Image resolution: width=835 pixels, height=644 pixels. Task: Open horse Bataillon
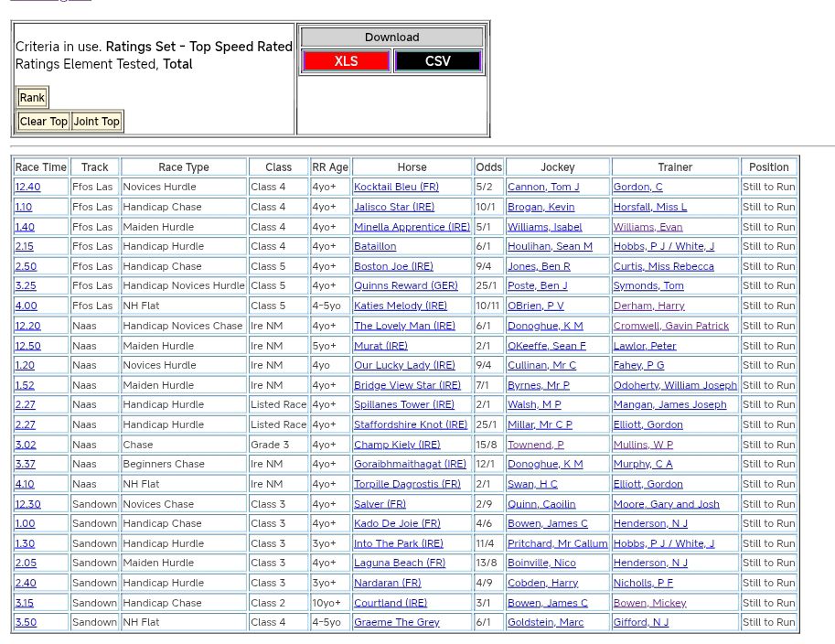pos(375,246)
